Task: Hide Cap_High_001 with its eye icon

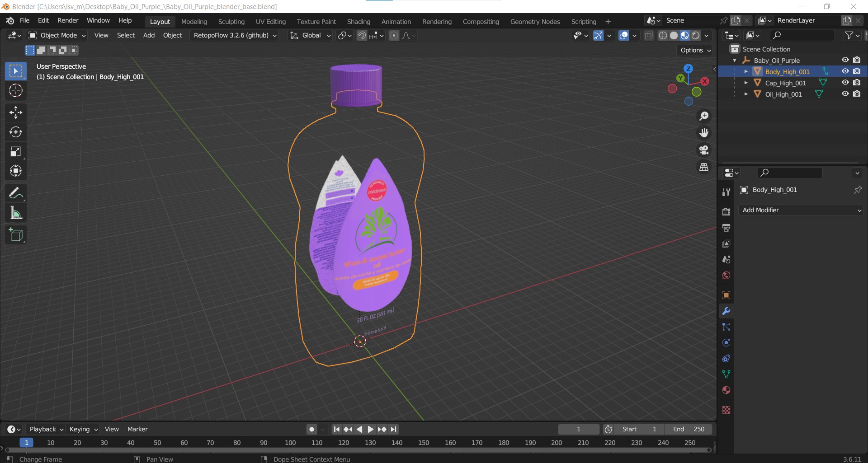Action: click(x=845, y=83)
